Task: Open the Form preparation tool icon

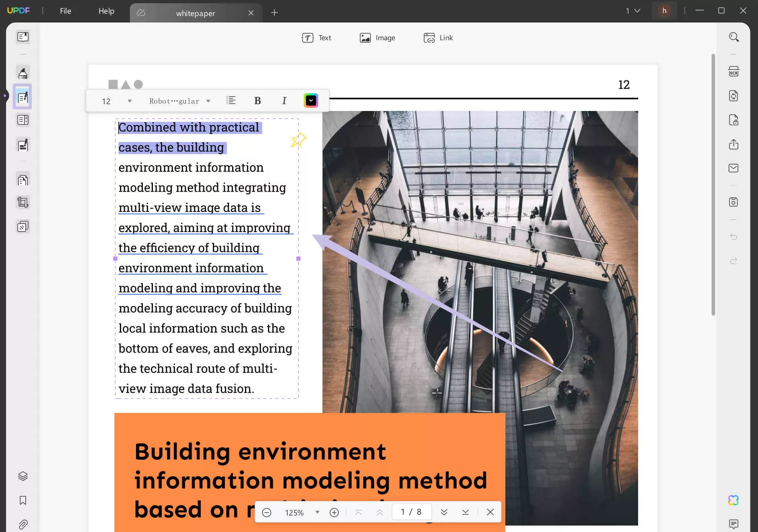Action: 23,120
